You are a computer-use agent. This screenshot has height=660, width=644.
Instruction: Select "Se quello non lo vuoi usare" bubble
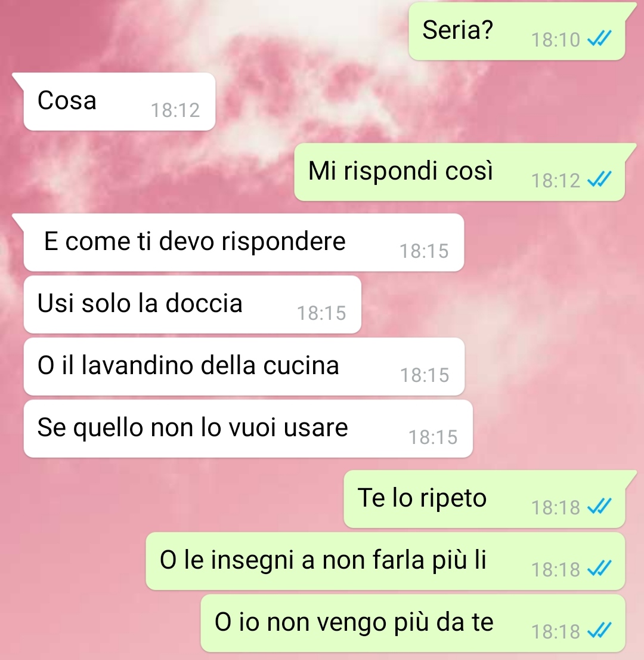click(x=248, y=428)
